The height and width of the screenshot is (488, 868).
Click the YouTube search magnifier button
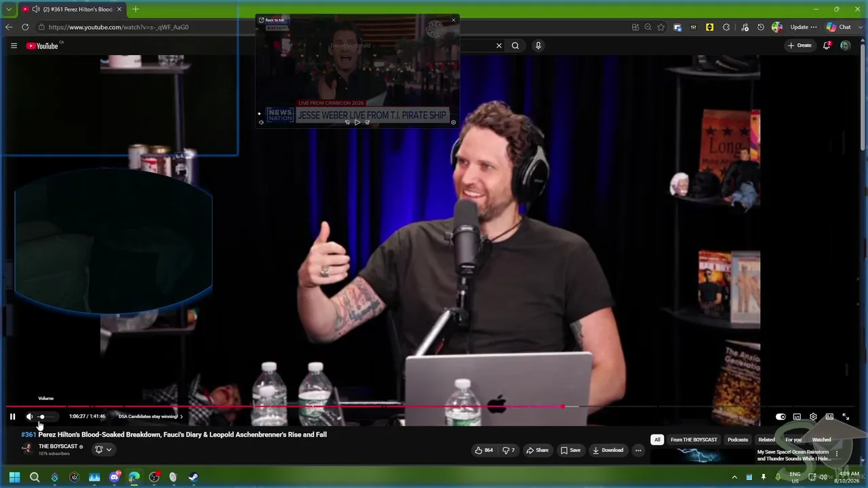click(515, 45)
